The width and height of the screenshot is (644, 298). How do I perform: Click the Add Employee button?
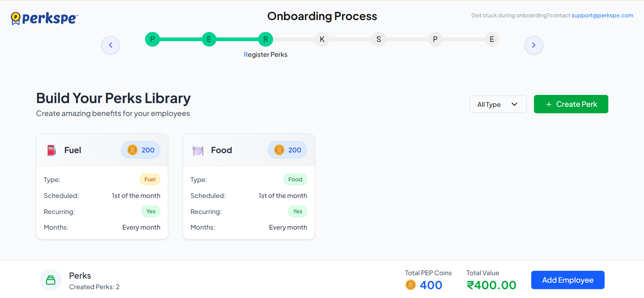[568, 280]
